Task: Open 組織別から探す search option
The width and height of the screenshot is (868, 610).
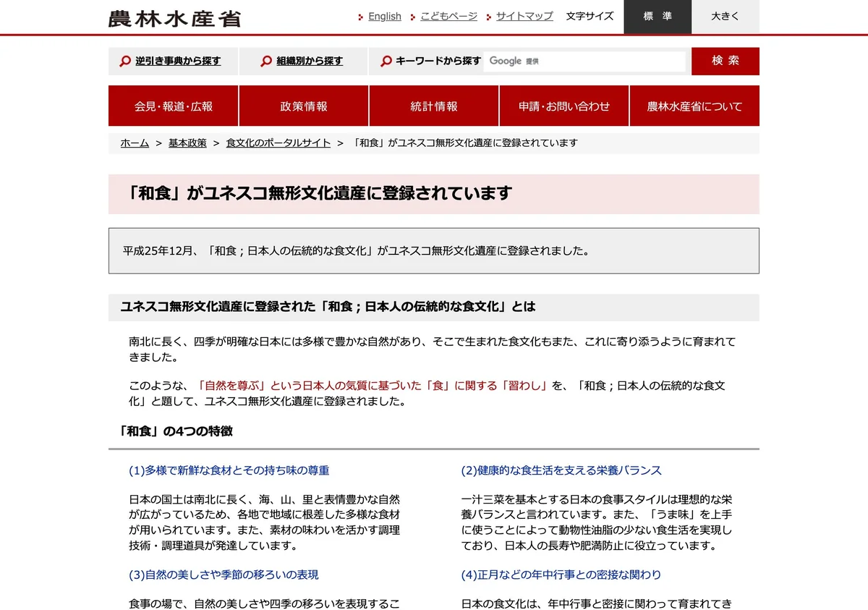Action: coord(310,62)
